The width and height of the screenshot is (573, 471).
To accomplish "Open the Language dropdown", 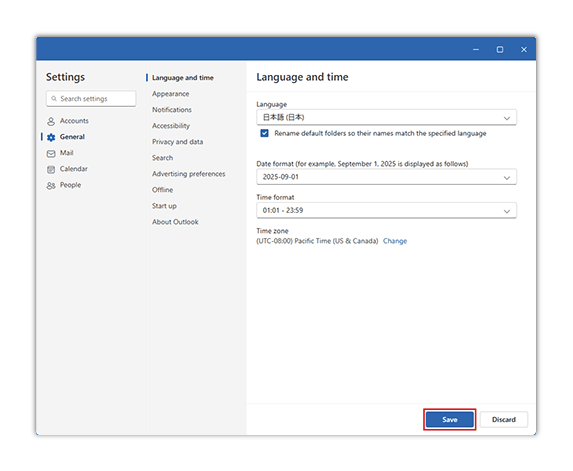I will click(x=386, y=117).
